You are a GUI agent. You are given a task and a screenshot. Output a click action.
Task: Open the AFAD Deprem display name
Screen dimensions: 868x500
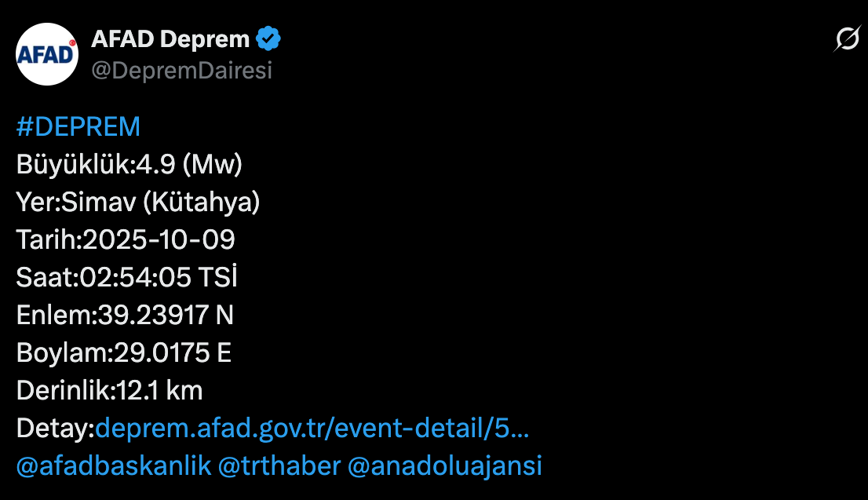(x=170, y=38)
